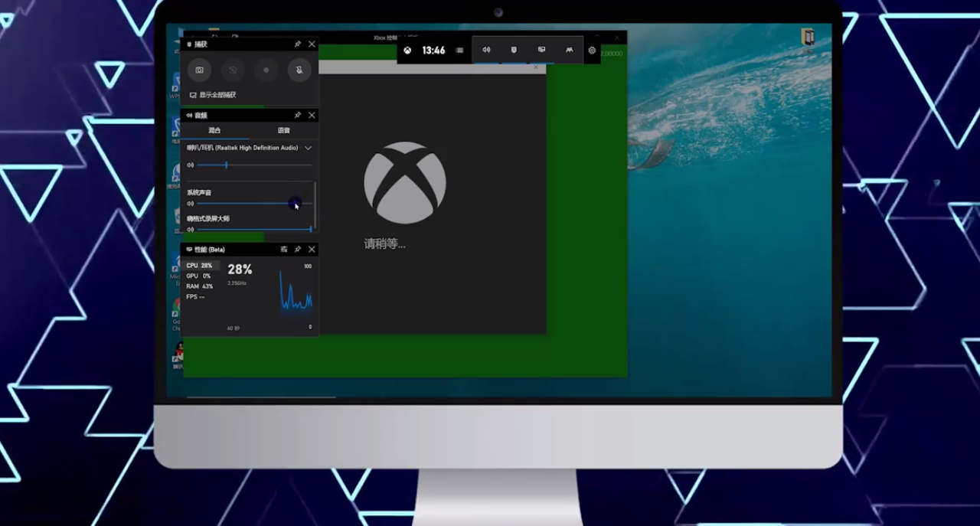980x526 pixels.
Task: Click the record last 30 seconds button
Action: [x=233, y=70]
